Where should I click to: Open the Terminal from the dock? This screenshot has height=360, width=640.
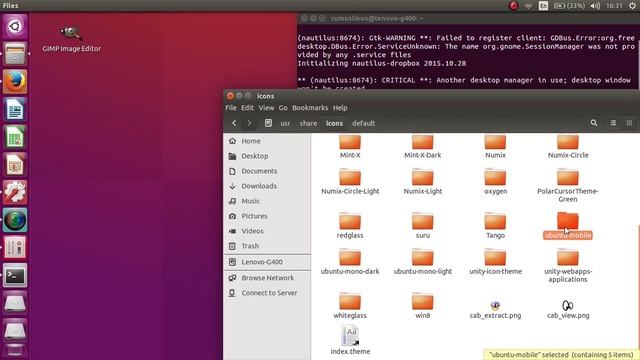(x=15, y=275)
